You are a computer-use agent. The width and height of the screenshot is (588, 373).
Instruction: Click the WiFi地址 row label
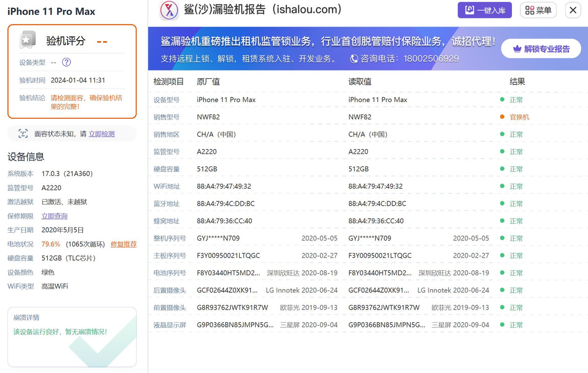(x=167, y=186)
